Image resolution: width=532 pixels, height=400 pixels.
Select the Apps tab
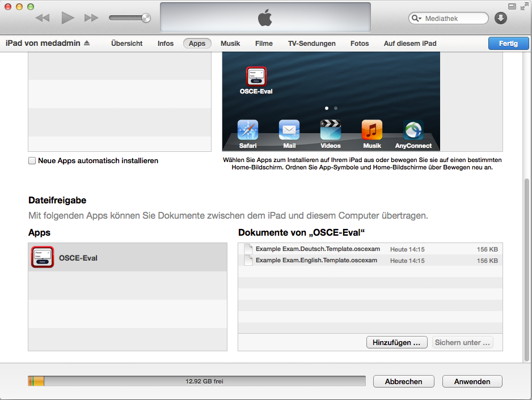tap(197, 44)
